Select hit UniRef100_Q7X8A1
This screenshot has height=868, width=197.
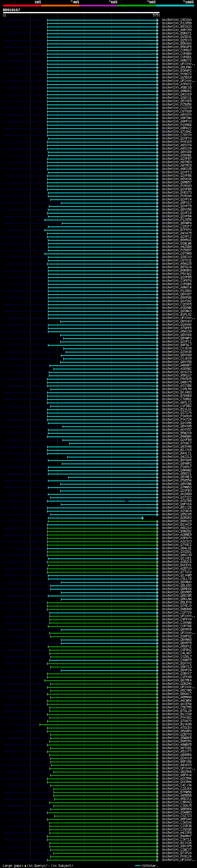pos(177,131)
